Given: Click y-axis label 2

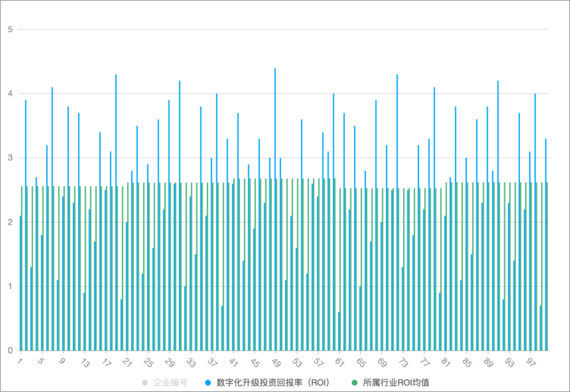Looking at the screenshot, I should (10, 222).
